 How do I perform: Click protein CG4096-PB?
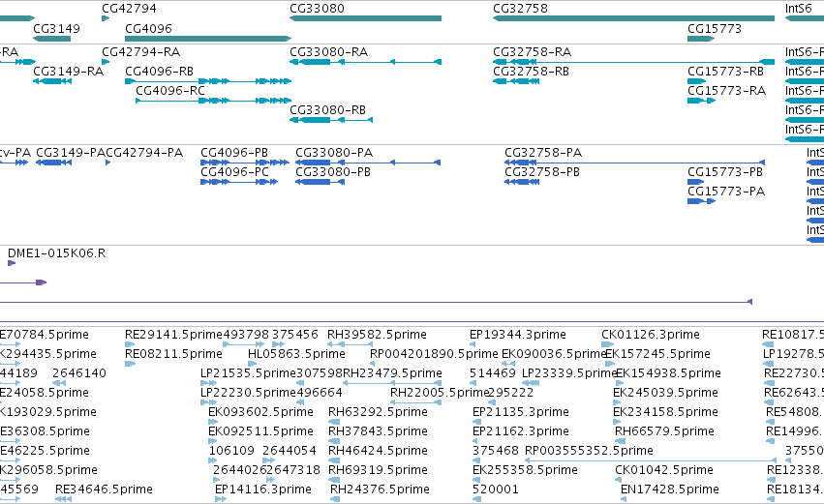pos(234,153)
